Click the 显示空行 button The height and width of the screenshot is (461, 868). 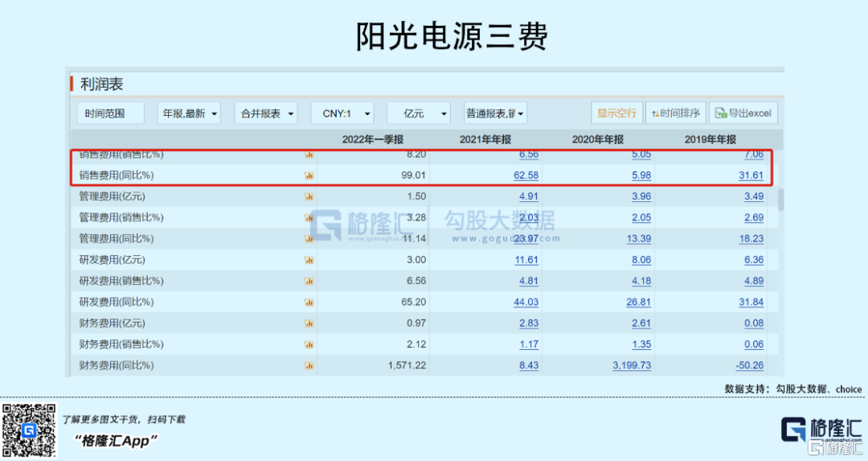point(616,113)
